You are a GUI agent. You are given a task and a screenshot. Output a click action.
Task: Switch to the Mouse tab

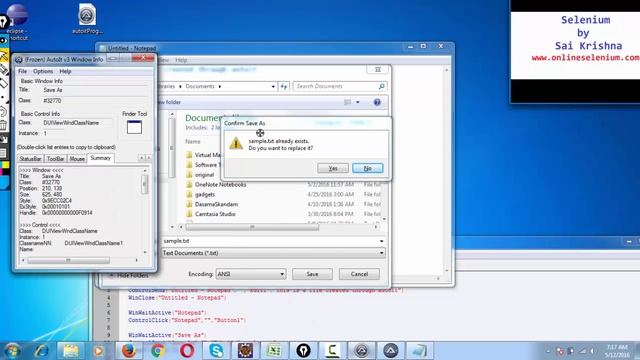77,159
